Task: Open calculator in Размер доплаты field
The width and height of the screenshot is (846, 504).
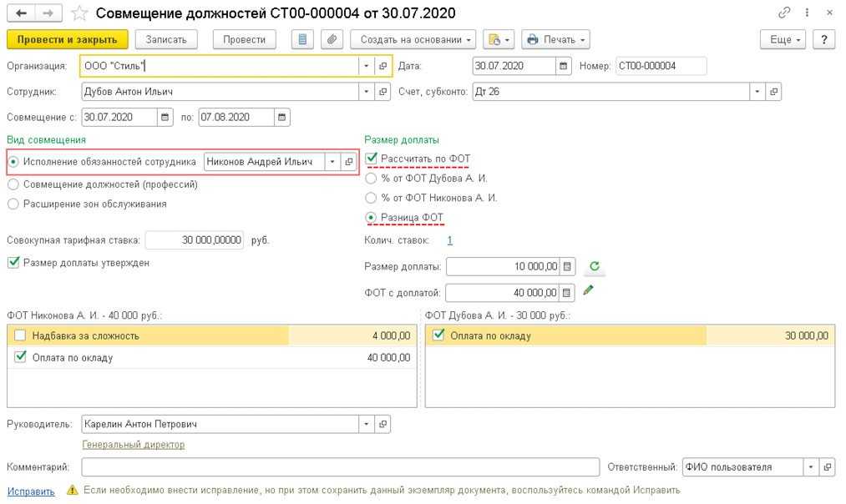Action: click(568, 267)
